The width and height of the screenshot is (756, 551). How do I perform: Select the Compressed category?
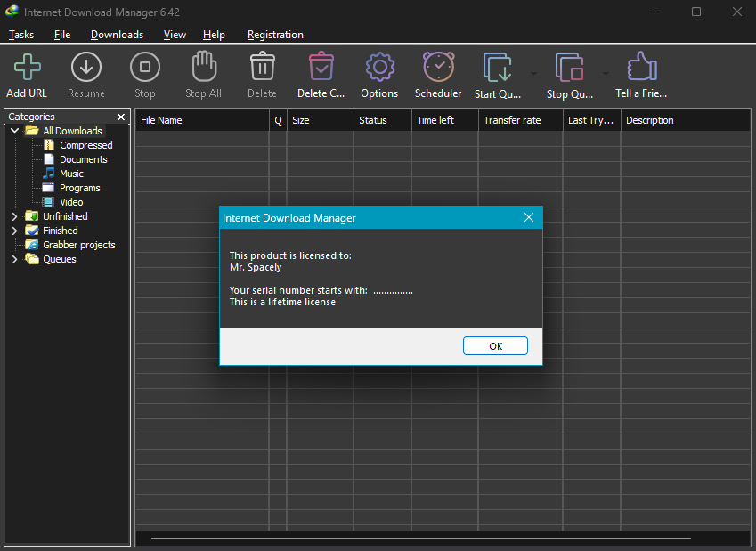pyautogui.click(x=85, y=145)
